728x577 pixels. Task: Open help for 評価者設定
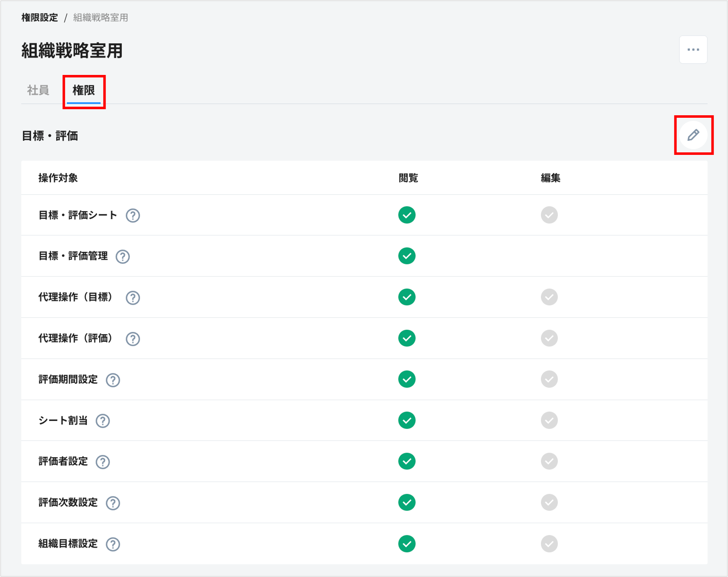pyautogui.click(x=102, y=462)
